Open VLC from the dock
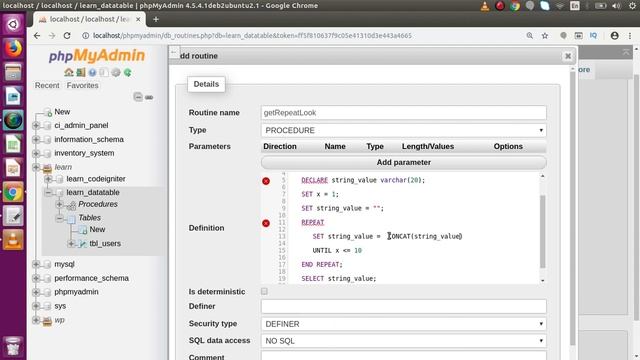This screenshot has height=360, width=640. 13,240
